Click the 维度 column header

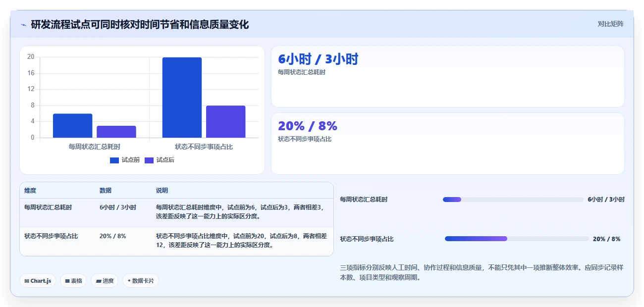pos(30,191)
